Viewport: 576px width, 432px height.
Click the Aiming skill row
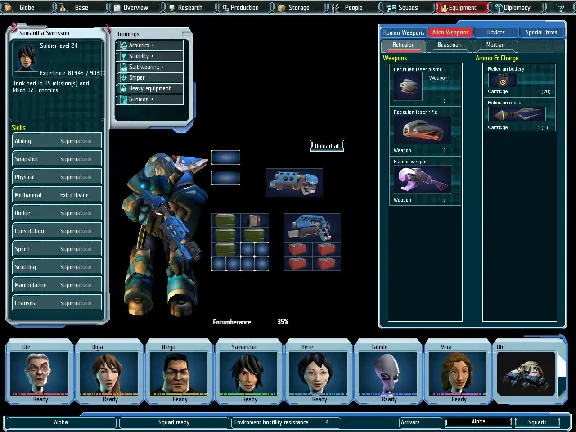point(57,141)
